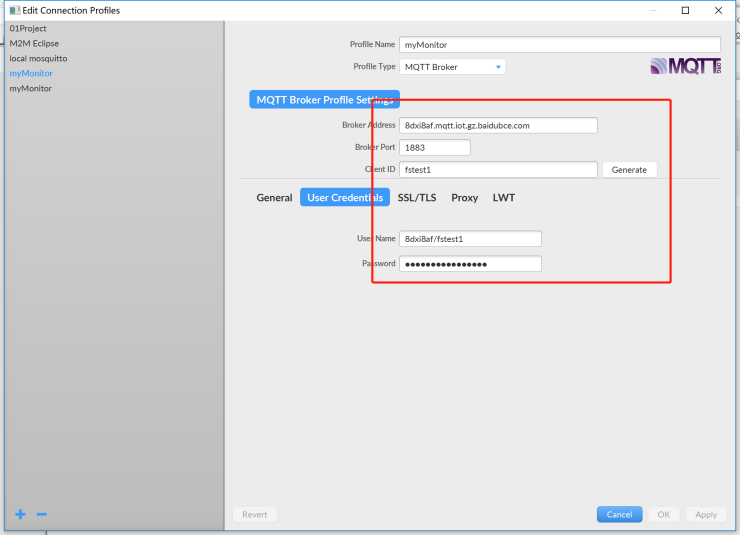The height and width of the screenshot is (535, 740).
Task: Select the local mosquitto profile
Action: [x=38, y=59]
